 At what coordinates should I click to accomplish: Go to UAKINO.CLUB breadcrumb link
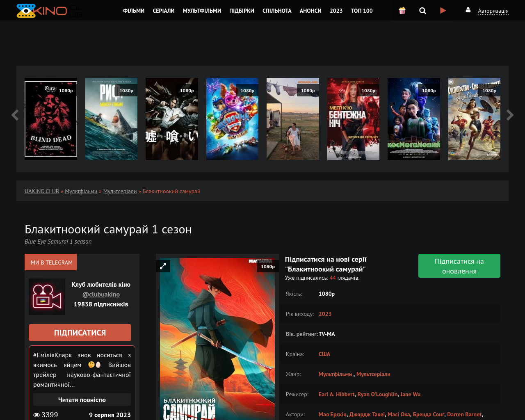[x=42, y=191]
